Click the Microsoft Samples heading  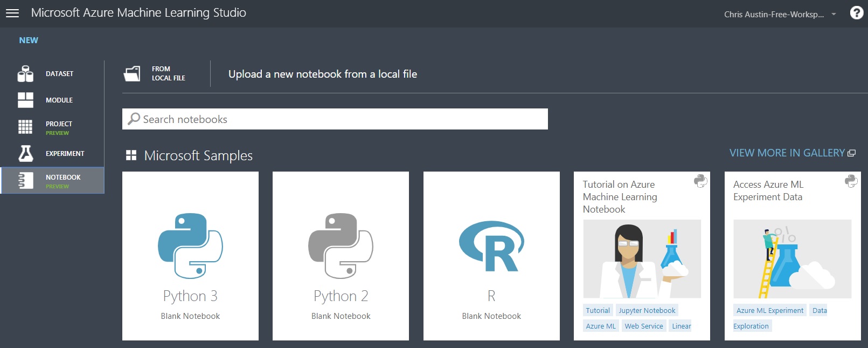198,155
